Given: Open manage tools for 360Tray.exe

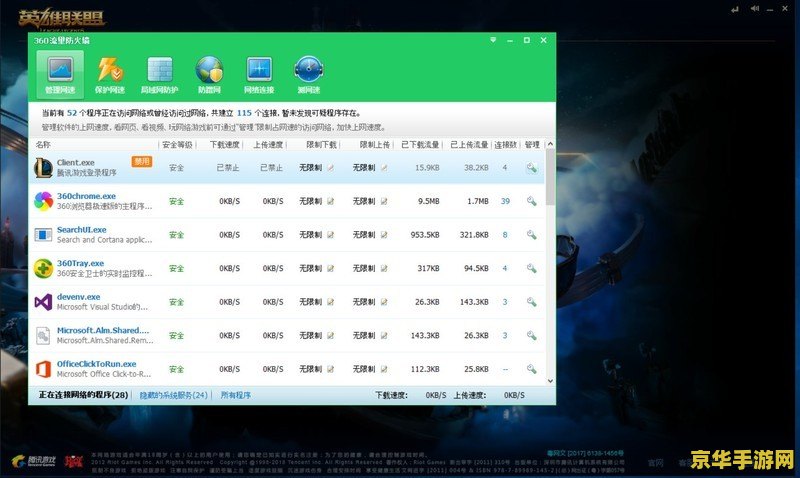Looking at the screenshot, I should [532, 268].
